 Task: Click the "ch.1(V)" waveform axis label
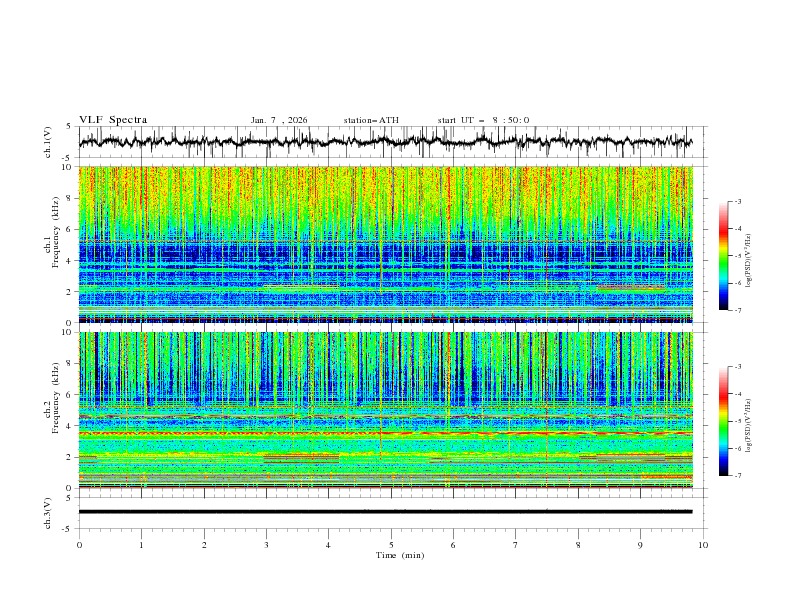coord(48,142)
